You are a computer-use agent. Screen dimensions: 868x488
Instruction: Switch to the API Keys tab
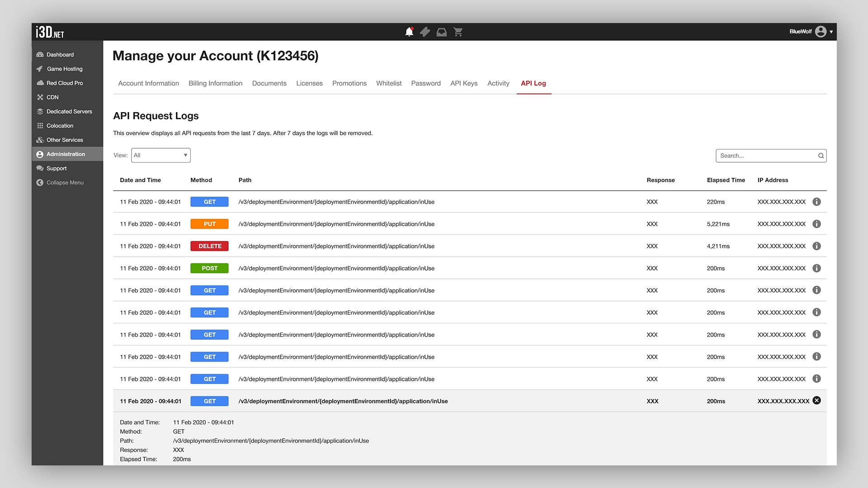point(464,84)
